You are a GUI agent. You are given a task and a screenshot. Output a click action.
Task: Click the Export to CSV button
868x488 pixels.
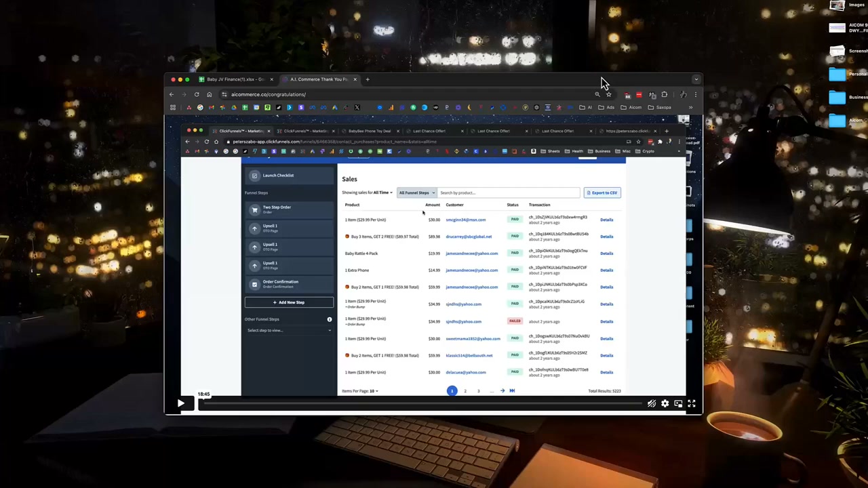[x=602, y=192]
